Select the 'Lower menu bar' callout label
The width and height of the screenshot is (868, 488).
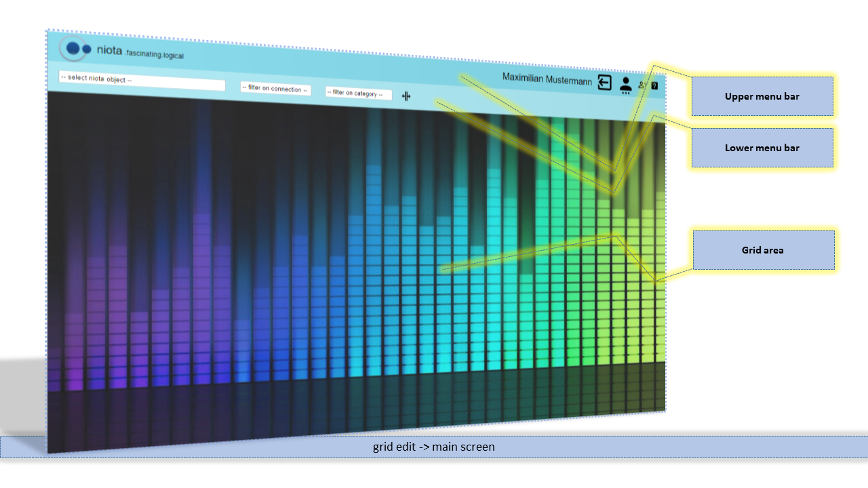click(762, 148)
